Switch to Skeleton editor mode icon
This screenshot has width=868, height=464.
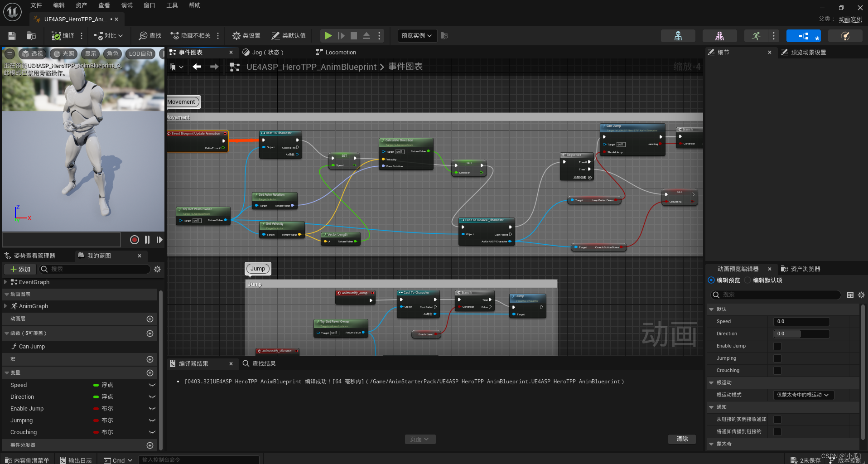678,36
